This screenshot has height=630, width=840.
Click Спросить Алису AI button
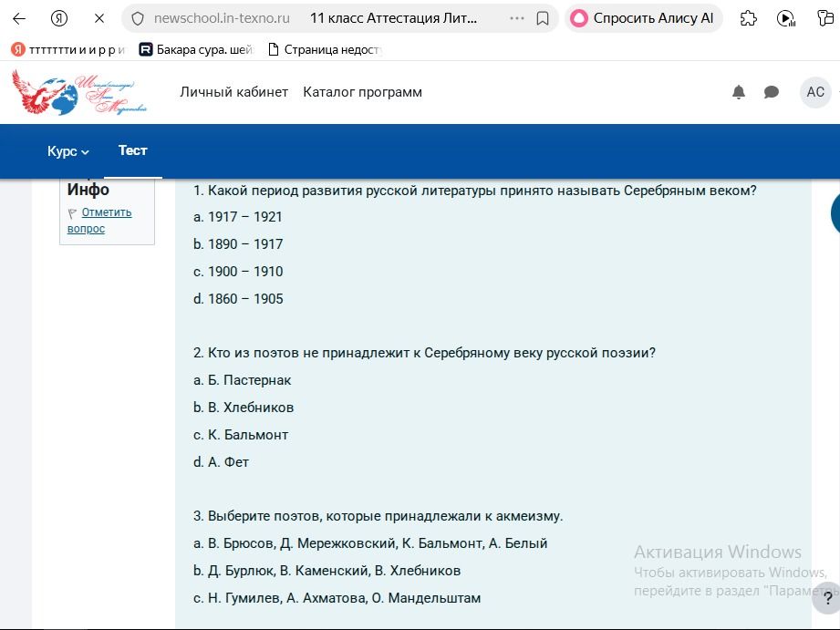(x=643, y=19)
